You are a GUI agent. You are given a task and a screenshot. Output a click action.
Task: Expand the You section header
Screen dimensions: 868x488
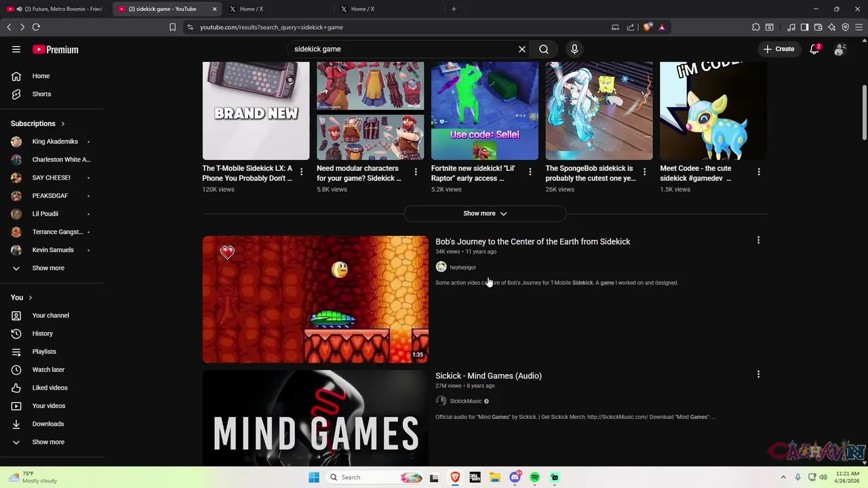[x=22, y=298]
